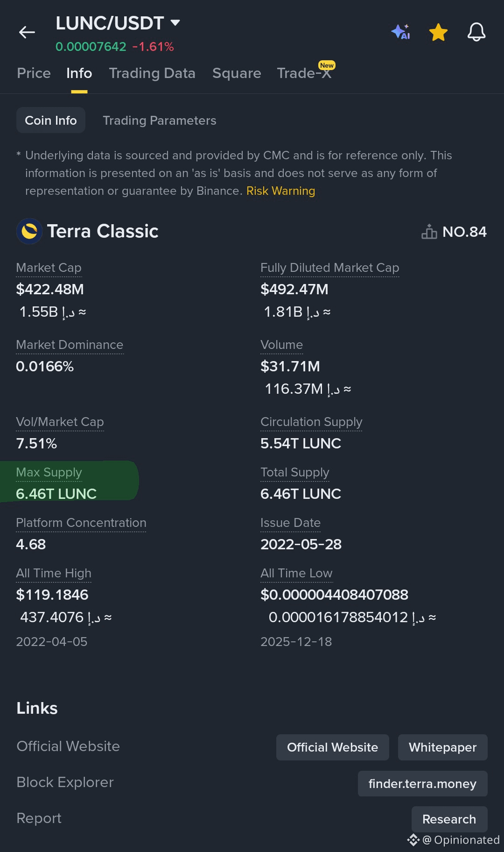Tap the NO.84 ranking podium icon
The image size is (504, 852).
tap(429, 232)
